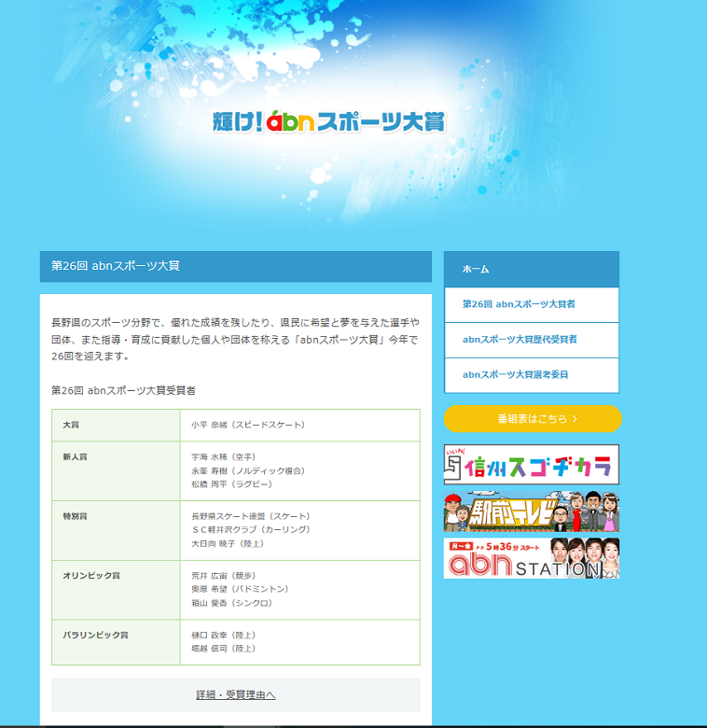Screen dimensions: 707x728
Task: Open abnスポーツ大賞歴代受賞者 page
Action: 520,340
